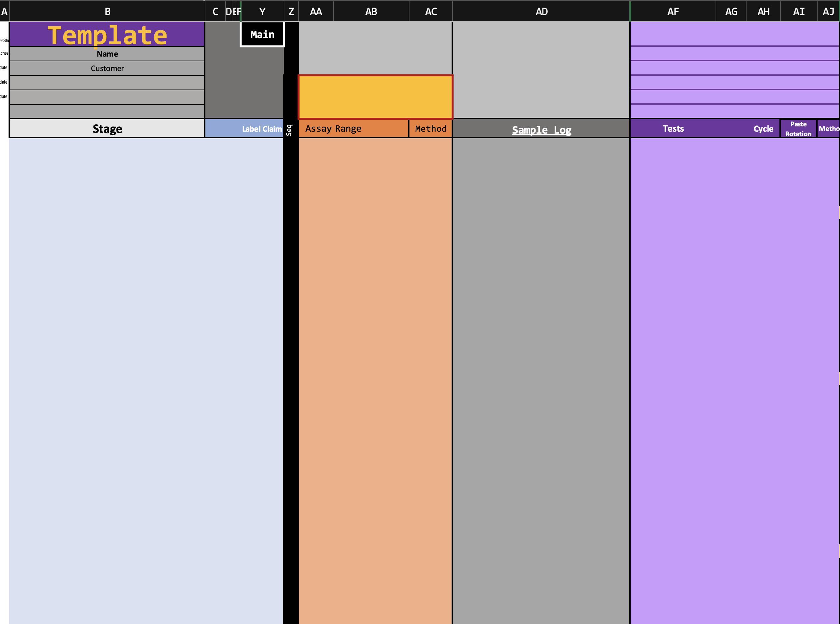
Task: Select the orange Method header cell
Action: tap(431, 129)
